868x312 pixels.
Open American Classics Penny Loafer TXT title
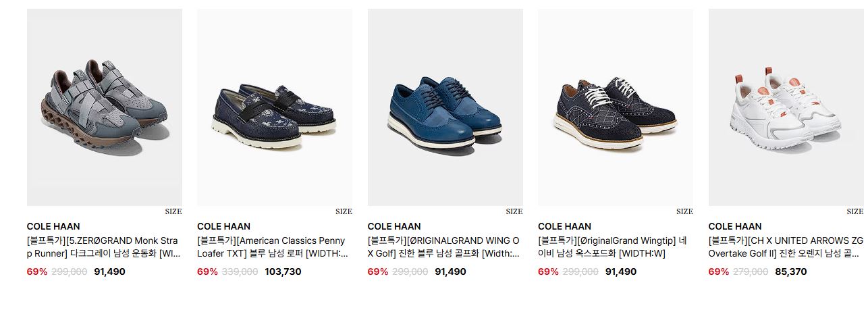[x=273, y=247]
